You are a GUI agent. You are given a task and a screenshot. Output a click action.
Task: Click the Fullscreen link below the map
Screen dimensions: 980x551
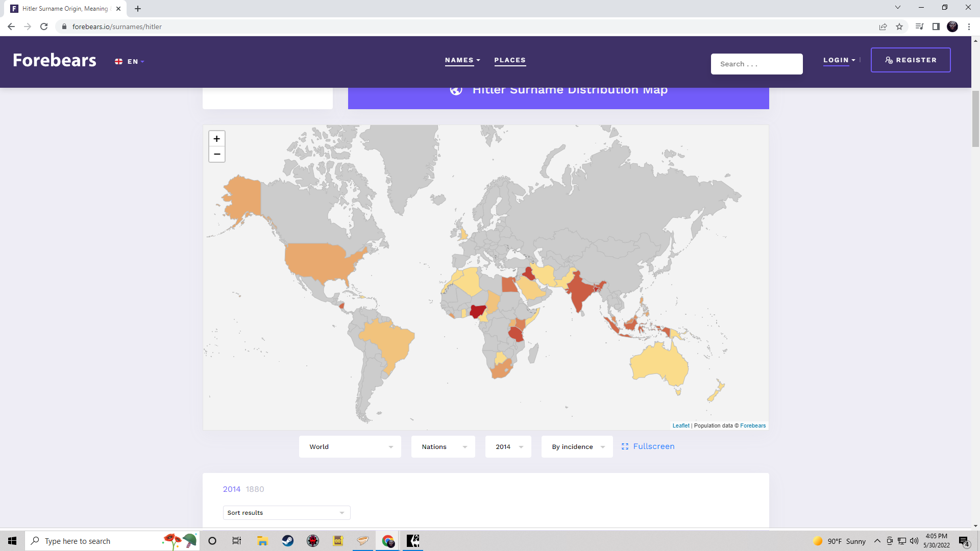[x=648, y=446]
